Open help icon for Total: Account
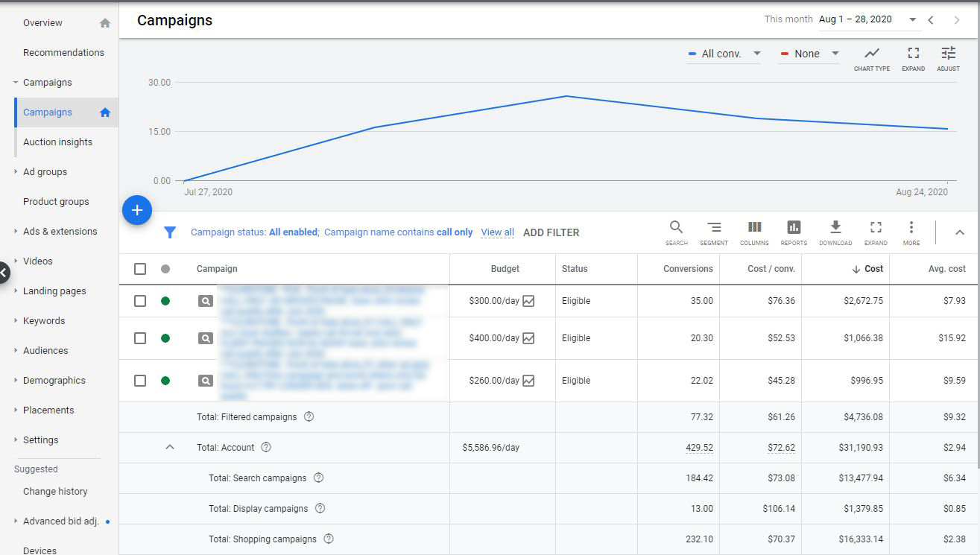This screenshot has width=980, height=555. point(266,448)
